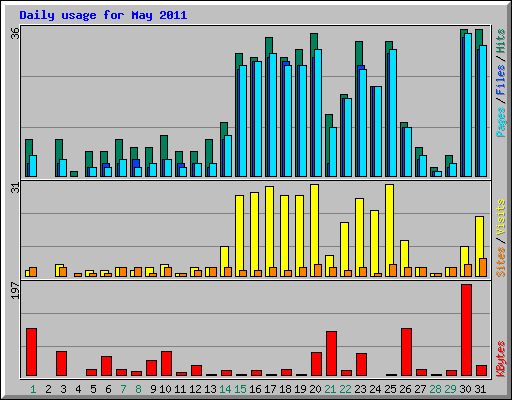Screen dimensions: 512x400
Task: Click day label 19 on the axis
Action: click(300, 389)
